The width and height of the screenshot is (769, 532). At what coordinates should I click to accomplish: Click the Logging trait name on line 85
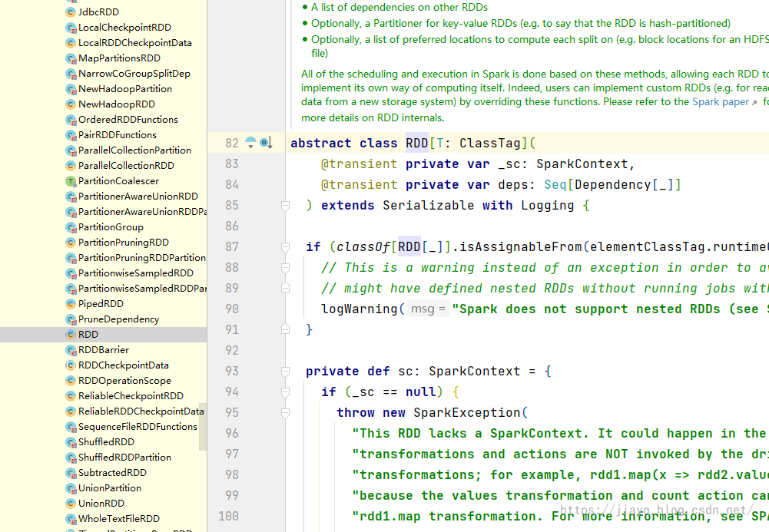click(547, 205)
